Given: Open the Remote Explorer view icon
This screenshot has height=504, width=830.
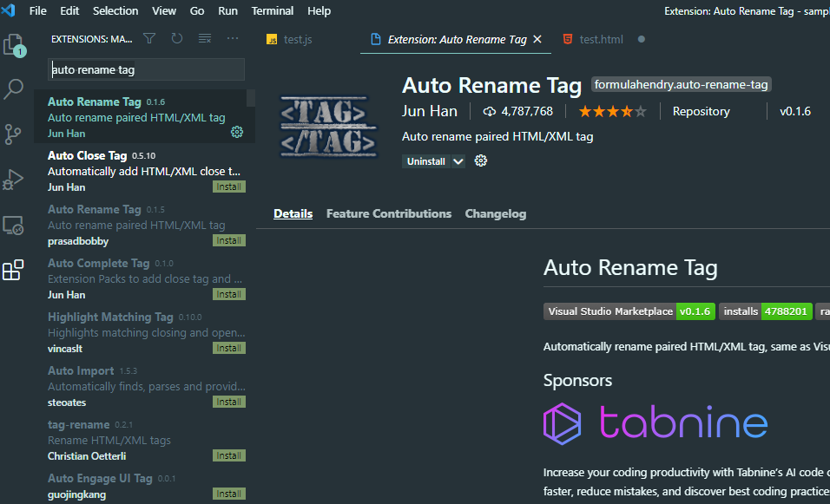Looking at the screenshot, I should pyautogui.click(x=13, y=226).
